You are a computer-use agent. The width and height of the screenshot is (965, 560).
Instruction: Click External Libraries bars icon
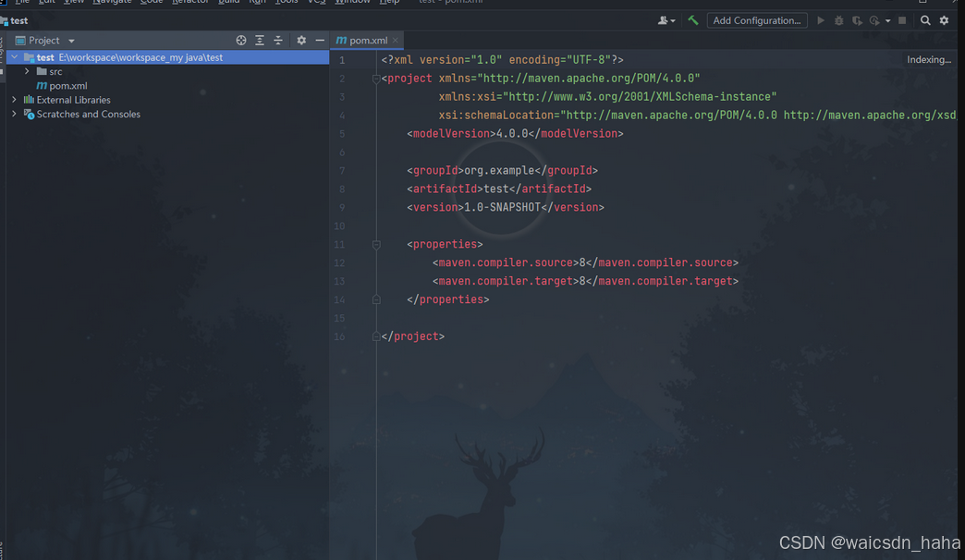[29, 100]
